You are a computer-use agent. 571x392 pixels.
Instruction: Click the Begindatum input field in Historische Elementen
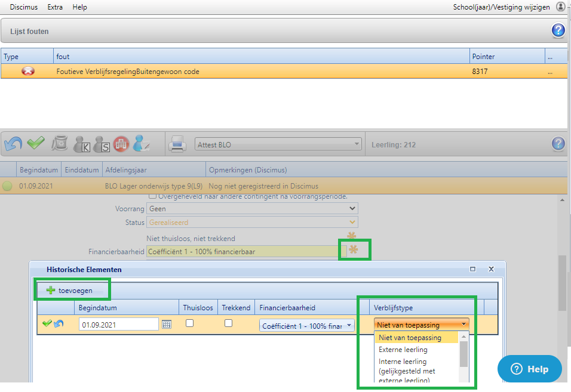(118, 324)
